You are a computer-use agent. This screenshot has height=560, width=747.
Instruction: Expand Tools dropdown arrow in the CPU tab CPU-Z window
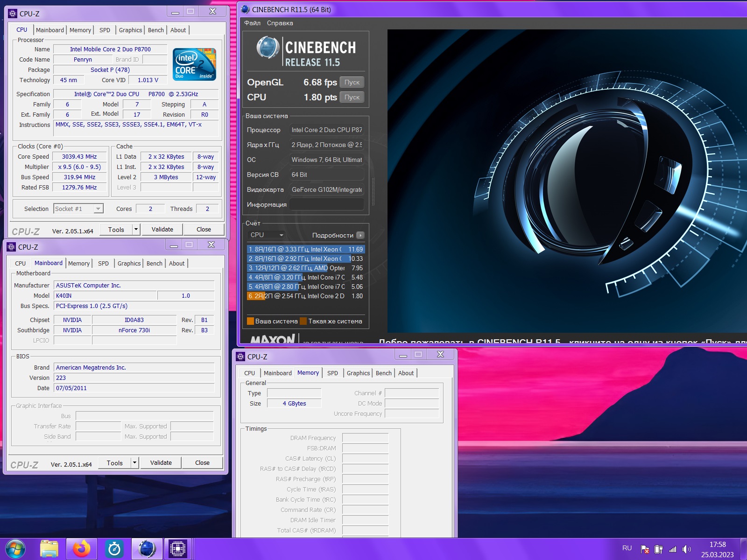pos(136,229)
